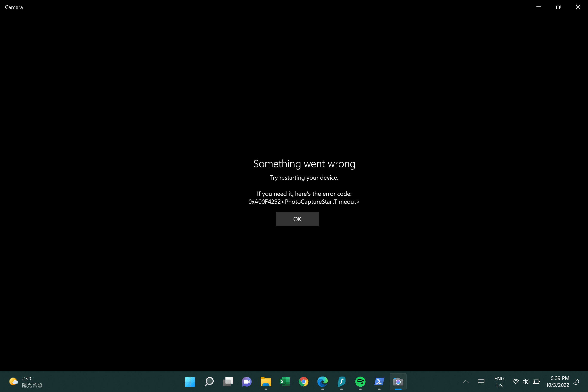Toggle focus assist moon icon
This screenshot has width=588, height=392.
coord(576,381)
